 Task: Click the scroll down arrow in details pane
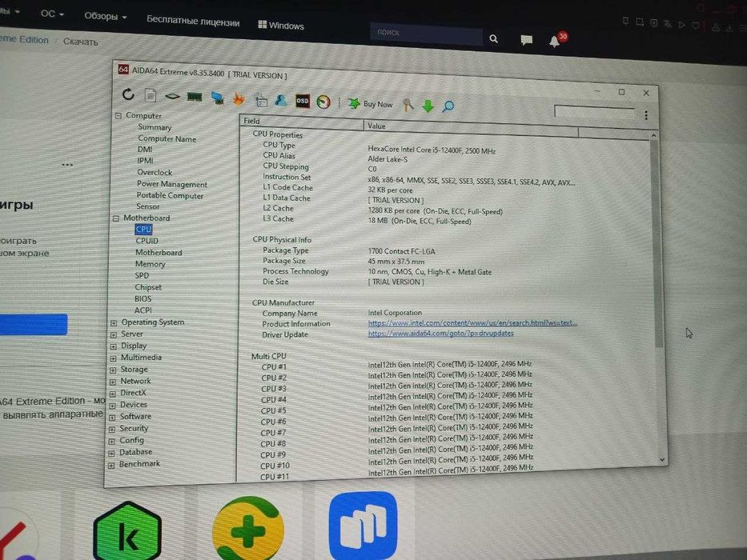tap(662, 459)
